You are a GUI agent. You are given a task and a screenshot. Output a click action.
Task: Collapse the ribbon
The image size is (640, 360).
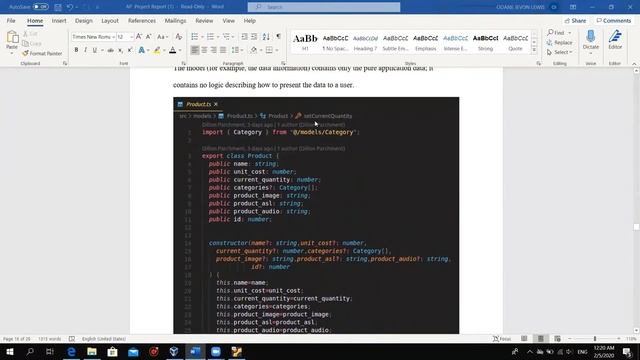click(x=634, y=64)
